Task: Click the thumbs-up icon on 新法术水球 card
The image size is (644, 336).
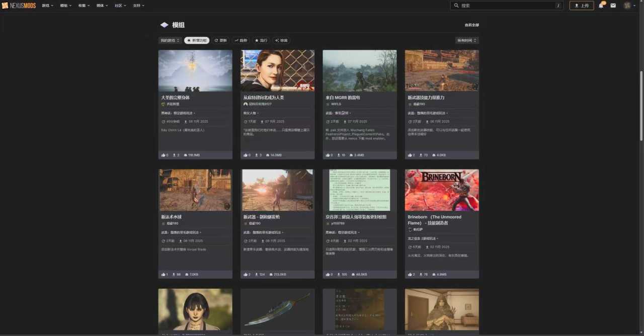Action: coord(164,274)
